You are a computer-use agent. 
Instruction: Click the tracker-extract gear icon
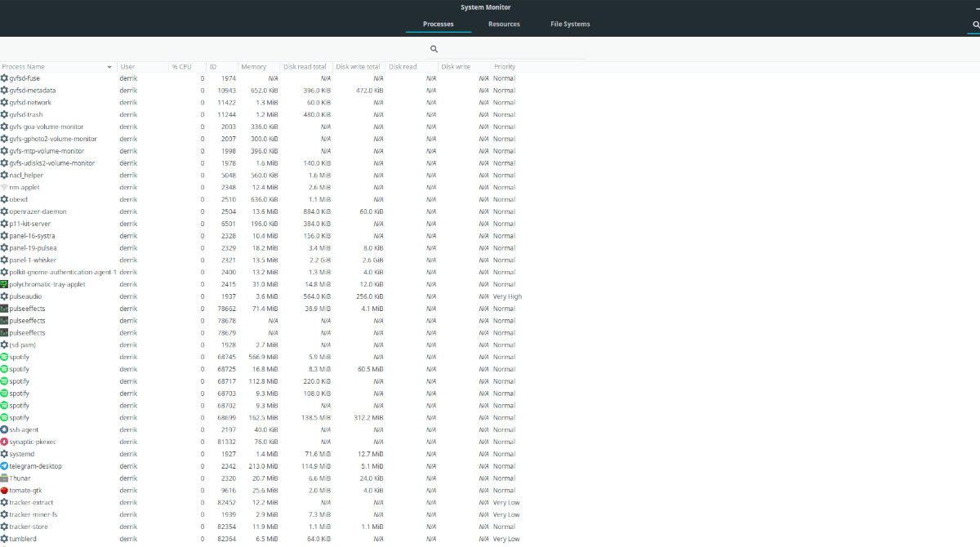[4, 502]
